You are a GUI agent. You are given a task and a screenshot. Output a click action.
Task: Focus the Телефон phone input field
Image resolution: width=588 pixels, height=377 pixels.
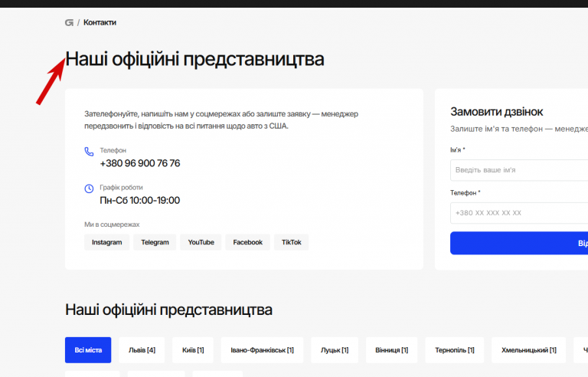pos(519,213)
